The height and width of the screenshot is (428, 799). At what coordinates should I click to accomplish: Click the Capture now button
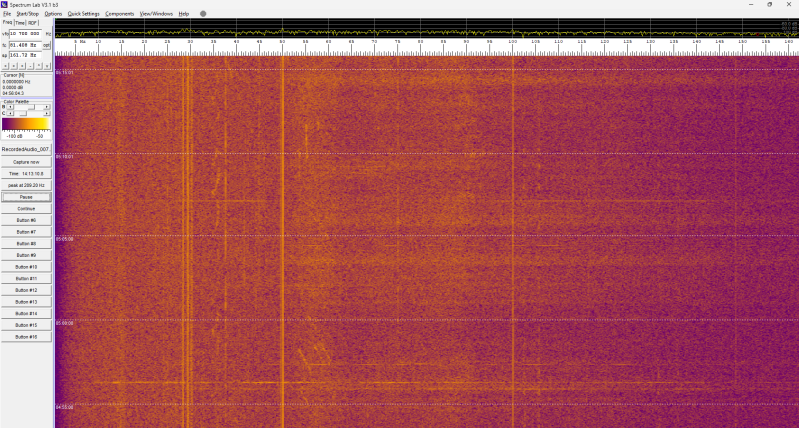click(26, 162)
